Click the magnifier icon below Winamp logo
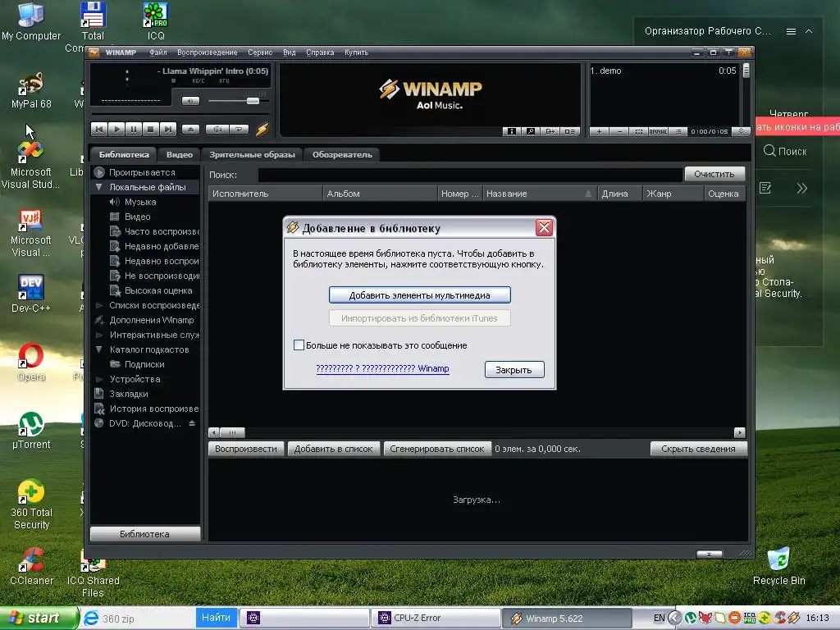This screenshot has width=840, height=630. (531, 131)
